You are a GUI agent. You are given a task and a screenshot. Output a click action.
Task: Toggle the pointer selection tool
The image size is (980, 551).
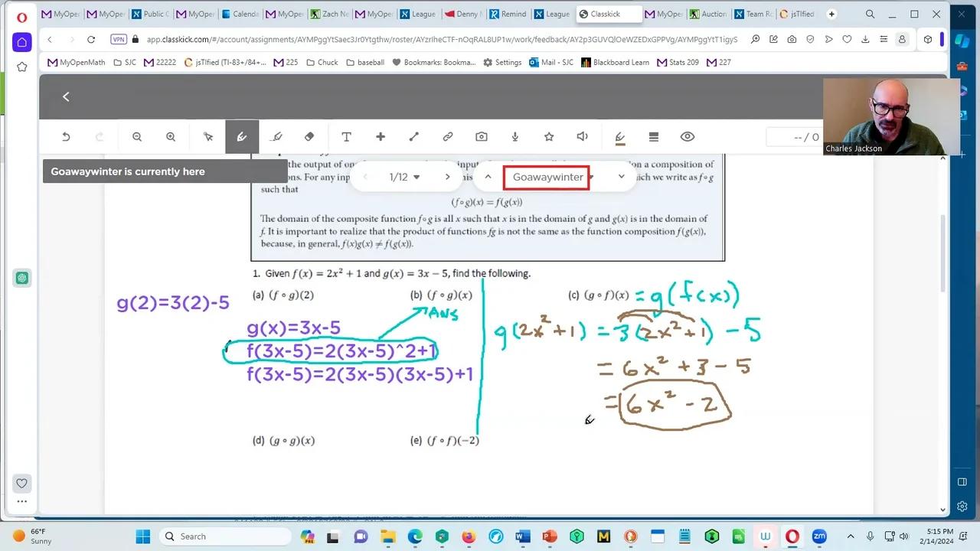(x=208, y=137)
